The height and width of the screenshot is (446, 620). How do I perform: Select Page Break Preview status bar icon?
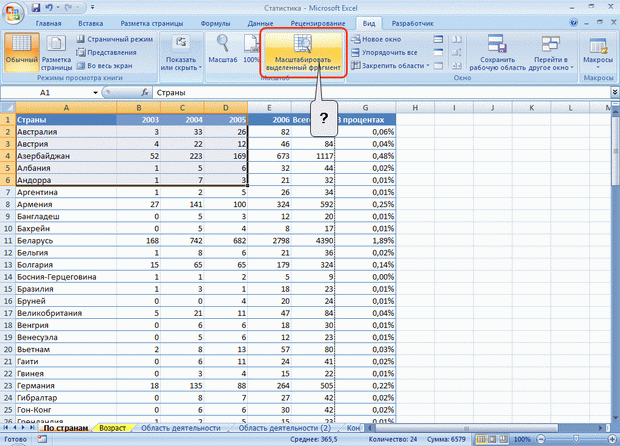(503, 439)
